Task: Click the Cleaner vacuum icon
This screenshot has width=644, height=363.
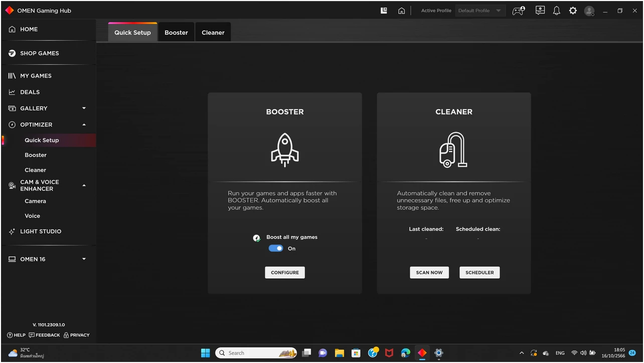Action: click(453, 149)
